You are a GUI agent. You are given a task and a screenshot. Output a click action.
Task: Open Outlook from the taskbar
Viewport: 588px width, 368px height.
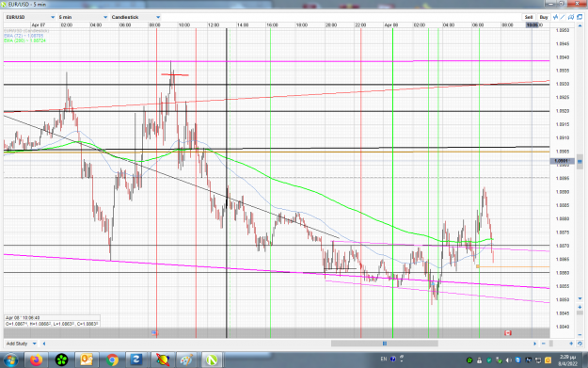[87, 360]
